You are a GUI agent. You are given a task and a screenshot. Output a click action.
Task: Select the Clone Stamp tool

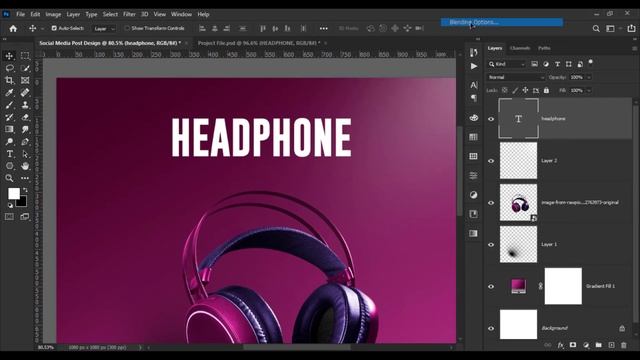pyautogui.click(x=25, y=105)
